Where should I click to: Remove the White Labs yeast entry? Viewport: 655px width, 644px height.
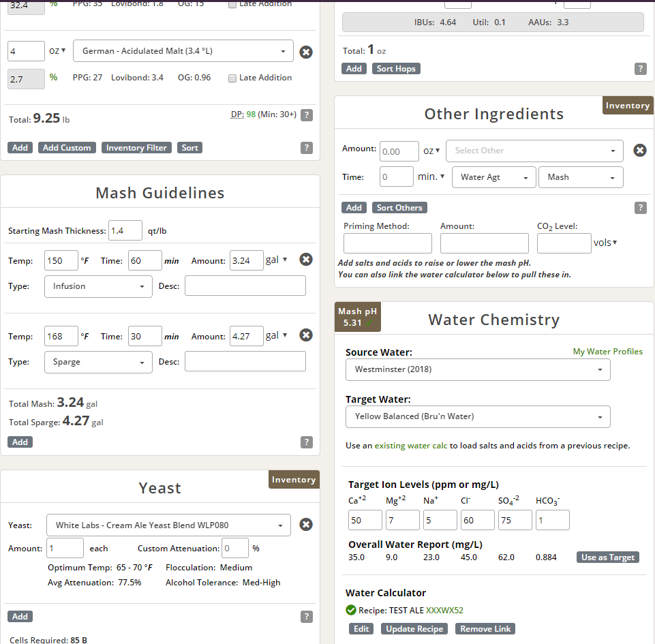[306, 525]
